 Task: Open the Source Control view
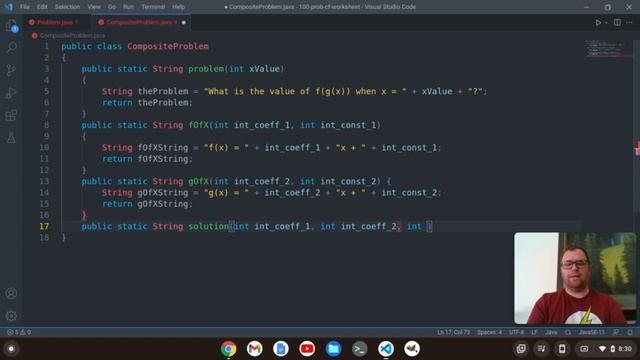(x=11, y=70)
